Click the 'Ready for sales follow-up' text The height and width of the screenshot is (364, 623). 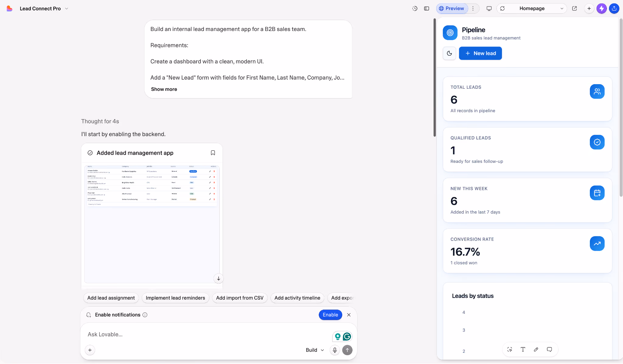(477, 161)
